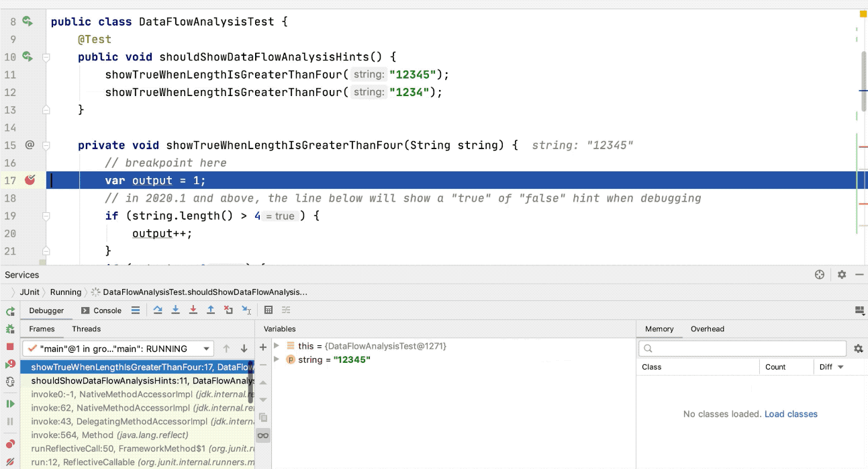
Task: Expand the 'string' variable node
Action: tap(277, 360)
